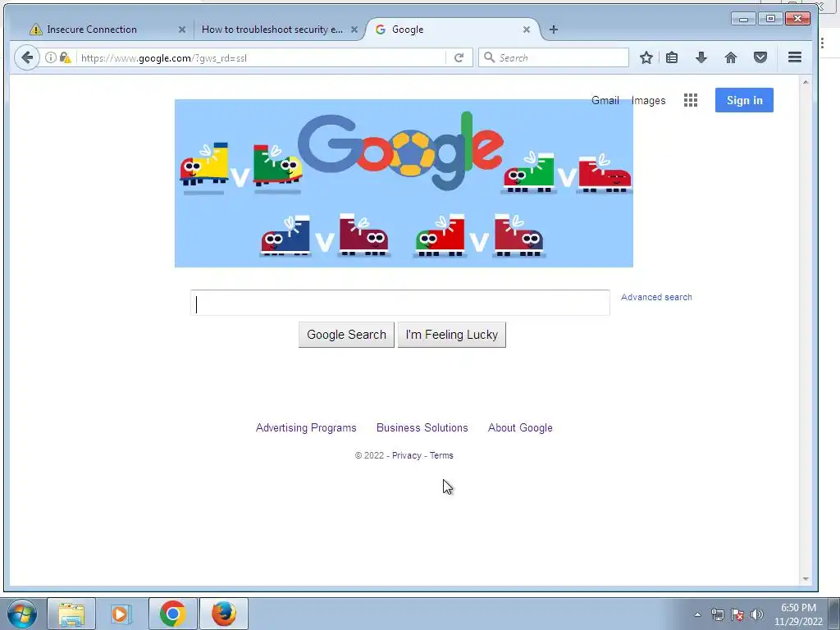Click I'm Feeling Lucky button
Screen dimensions: 840x630
tap(452, 335)
